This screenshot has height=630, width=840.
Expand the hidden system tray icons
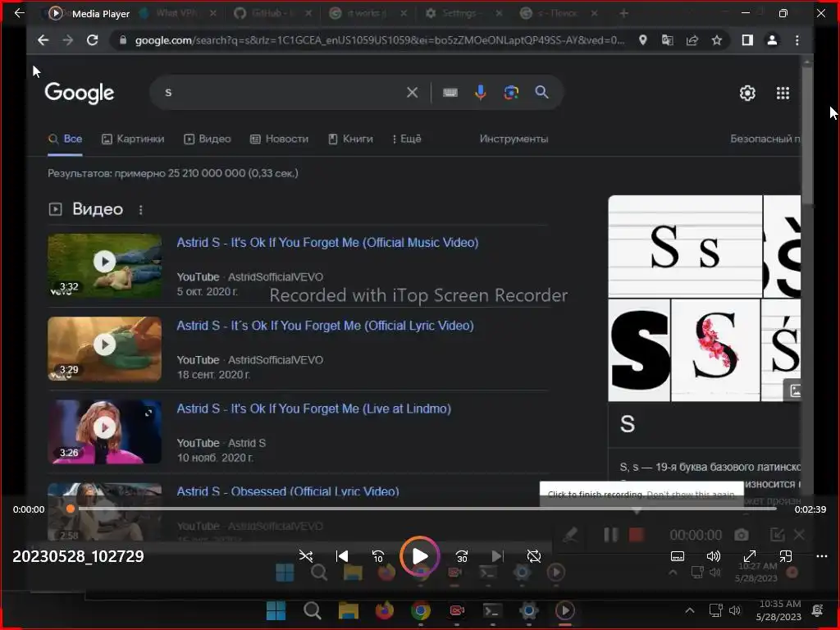pyautogui.click(x=690, y=610)
